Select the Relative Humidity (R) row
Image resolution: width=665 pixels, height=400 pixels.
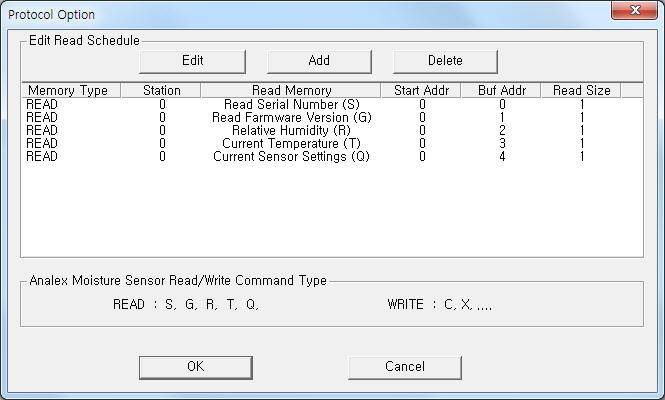(x=332, y=131)
